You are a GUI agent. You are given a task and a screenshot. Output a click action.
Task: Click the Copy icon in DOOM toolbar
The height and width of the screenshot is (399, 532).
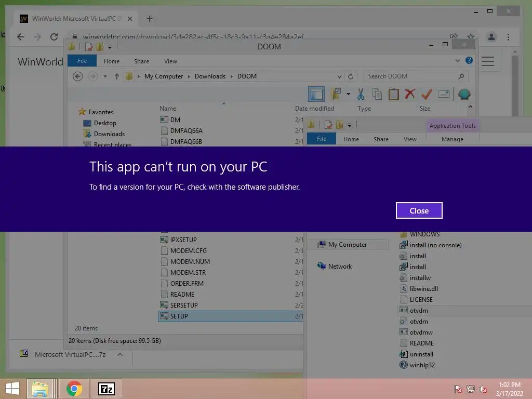(x=377, y=94)
